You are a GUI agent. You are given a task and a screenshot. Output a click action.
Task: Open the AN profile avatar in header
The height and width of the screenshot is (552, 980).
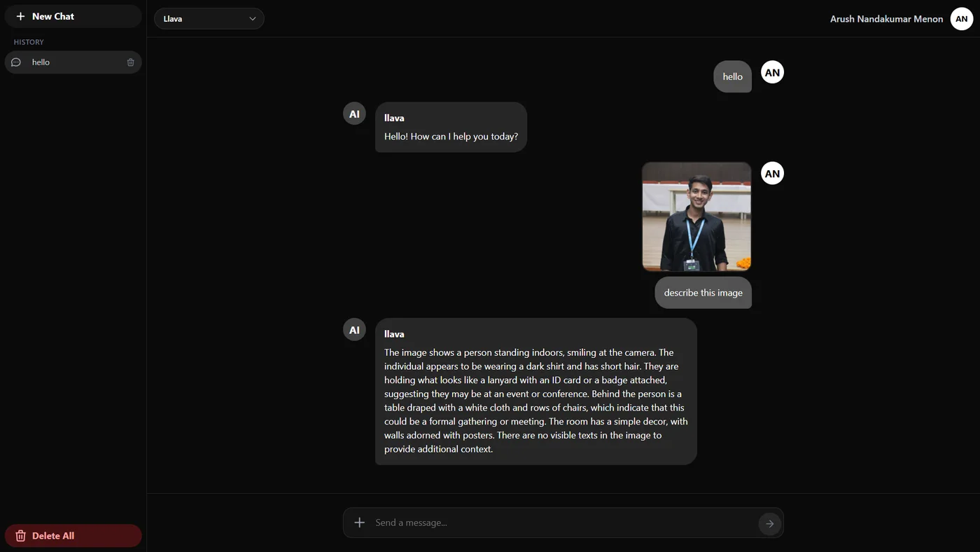(x=962, y=19)
